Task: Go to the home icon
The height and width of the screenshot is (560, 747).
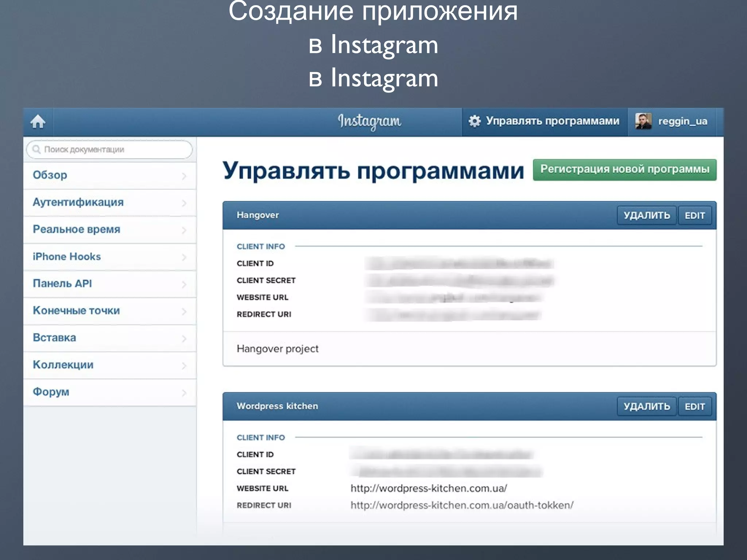Action: tap(38, 121)
